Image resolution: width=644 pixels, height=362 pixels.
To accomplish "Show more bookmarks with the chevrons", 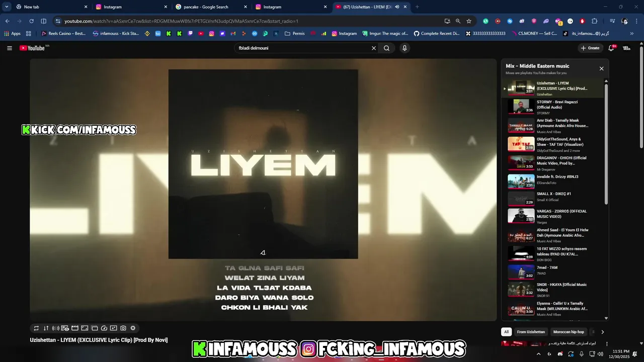I will [x=632, y=34].
